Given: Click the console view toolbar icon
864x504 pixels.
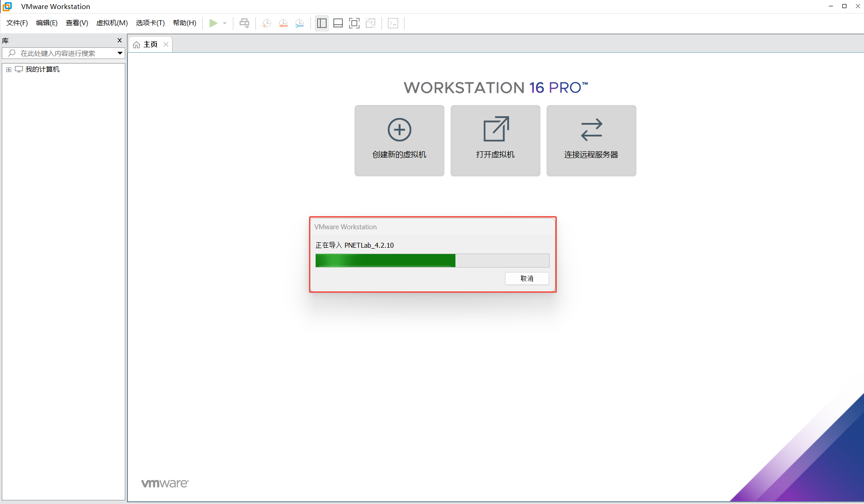Looking at the screenshot, I should pyautogui.click(x=393, y=23).
